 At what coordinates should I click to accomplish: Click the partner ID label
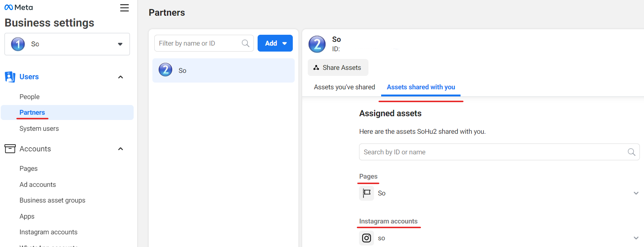tap(336, 49)
